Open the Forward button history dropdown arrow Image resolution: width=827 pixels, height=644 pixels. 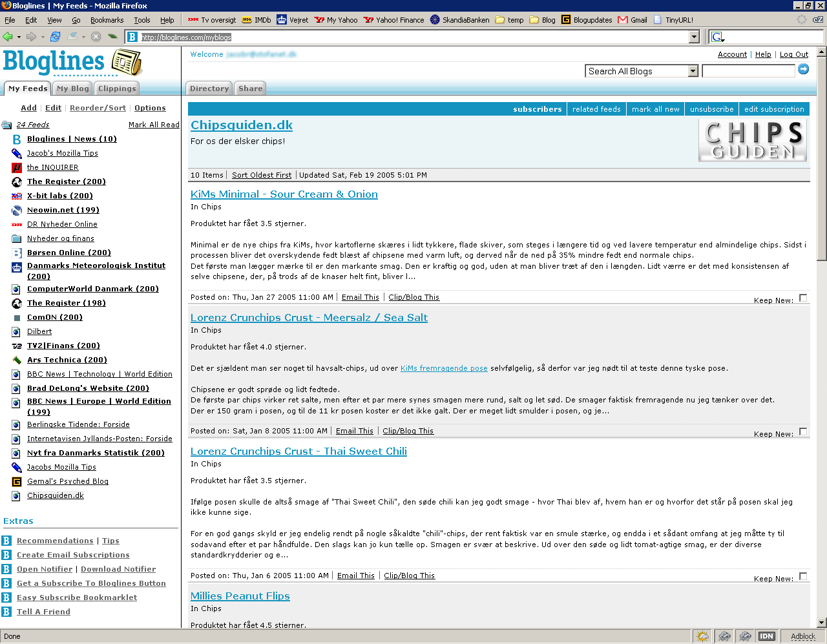(x=41, y=37)
